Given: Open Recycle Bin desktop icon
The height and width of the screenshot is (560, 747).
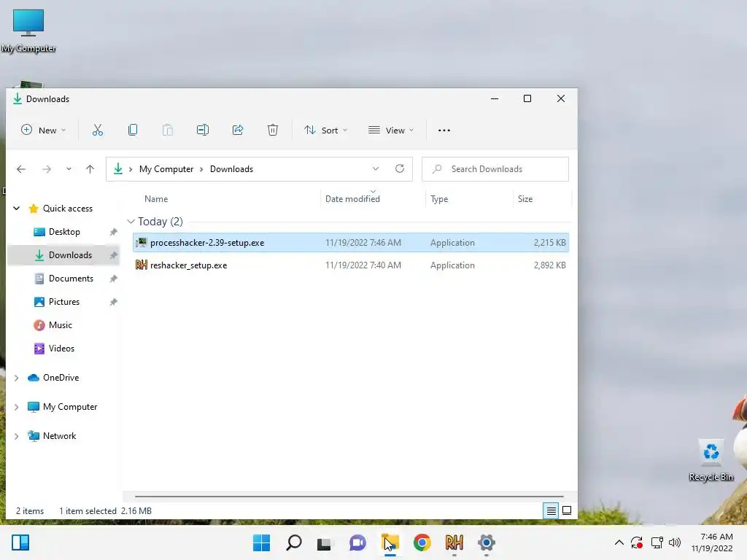Looking at the screenshot, I should (711, 460).
